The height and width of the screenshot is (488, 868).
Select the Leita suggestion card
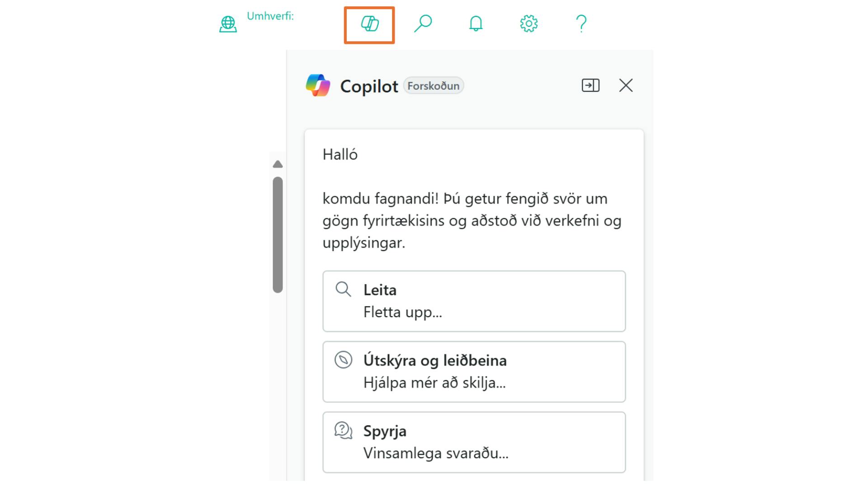point(474,301)
